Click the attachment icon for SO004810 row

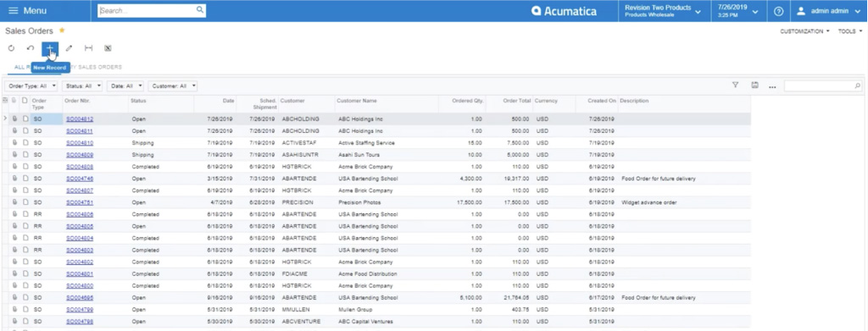pyautogui.click(x=15, y=142)
